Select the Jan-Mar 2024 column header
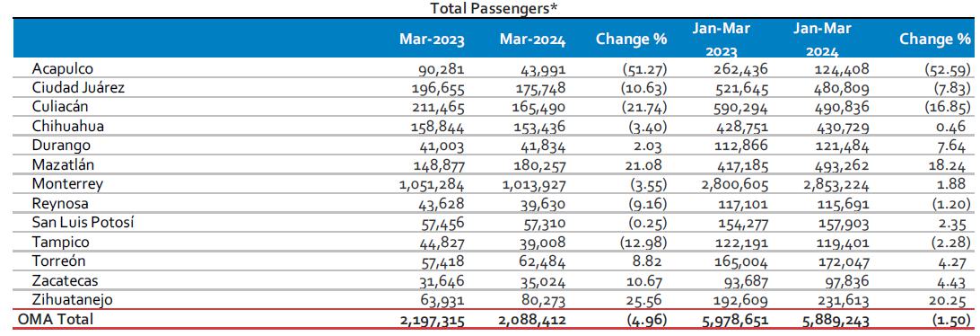The width and height of the screenshot is (980, 336). click(x=822, y=40)
